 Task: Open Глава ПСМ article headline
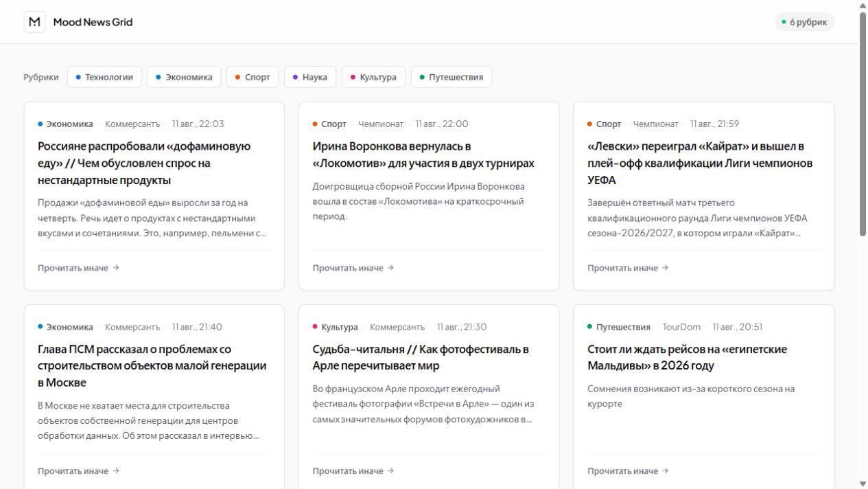click(x=152, y=366)
